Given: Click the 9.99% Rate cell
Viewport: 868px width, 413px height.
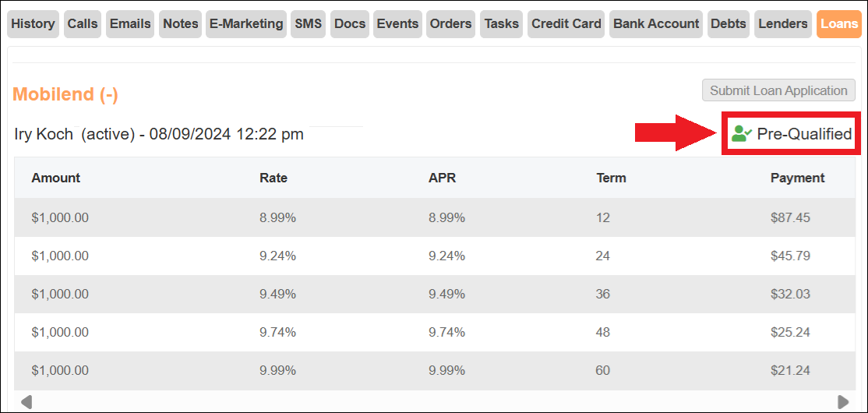Looking at the screenshot, I should tap(278, 370).
